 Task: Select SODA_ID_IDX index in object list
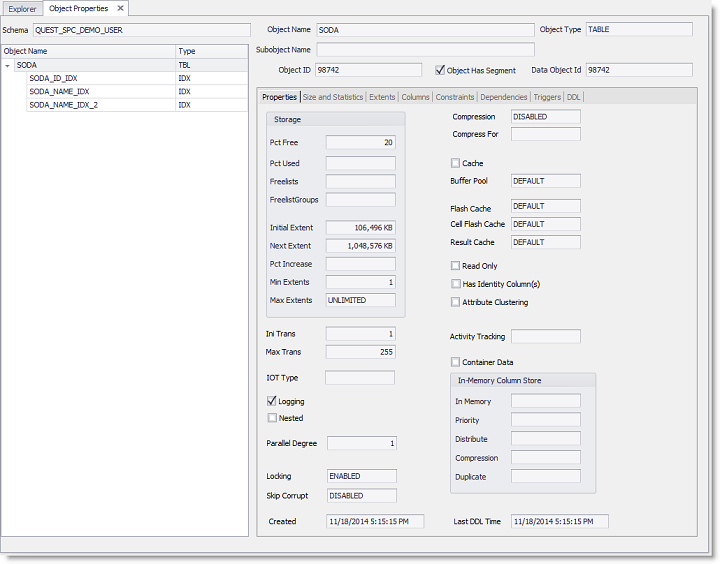pos(54,78)
